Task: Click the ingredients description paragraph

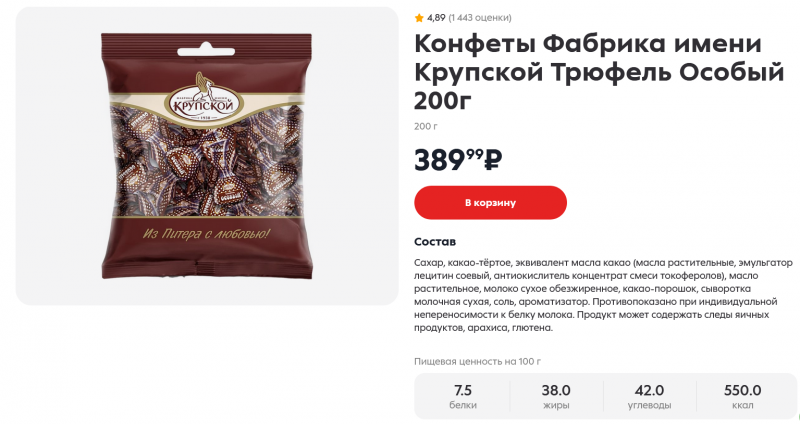Action: click(x=604, y=295)
